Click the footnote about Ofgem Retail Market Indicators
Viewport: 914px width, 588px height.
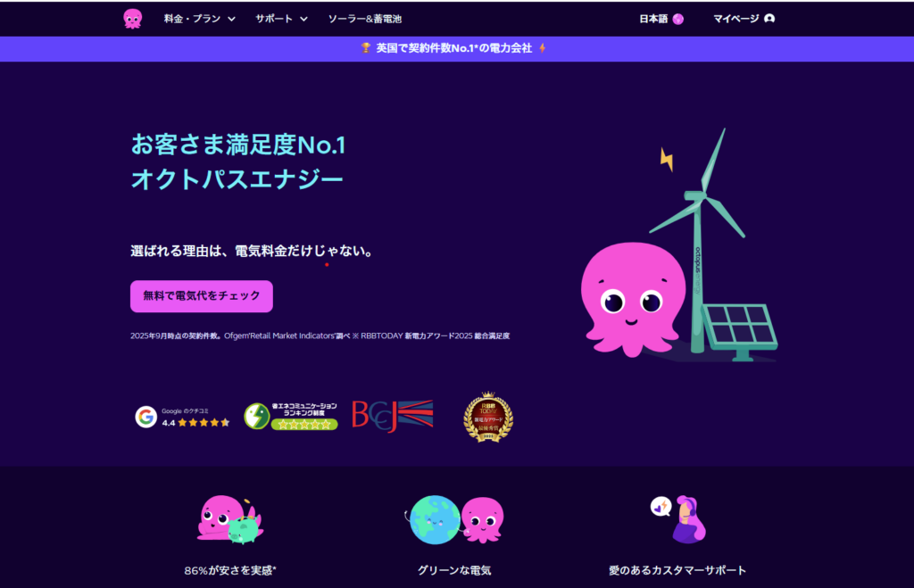320,335
